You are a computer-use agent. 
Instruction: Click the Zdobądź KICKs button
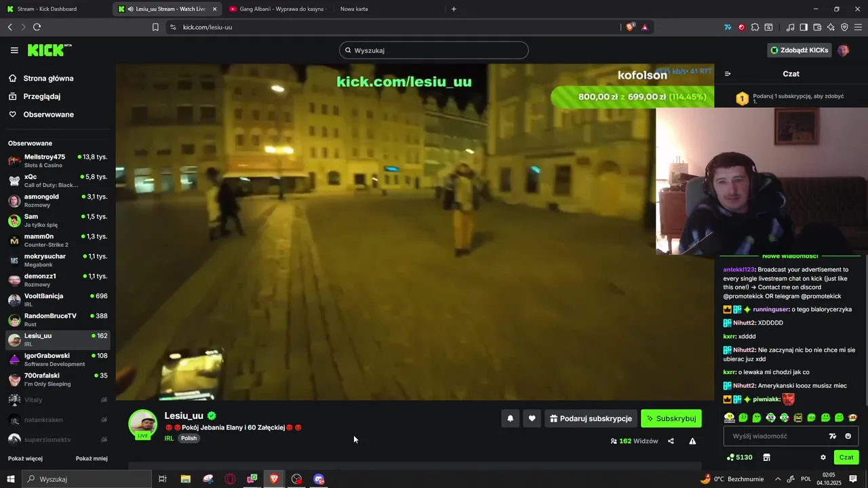800,50
